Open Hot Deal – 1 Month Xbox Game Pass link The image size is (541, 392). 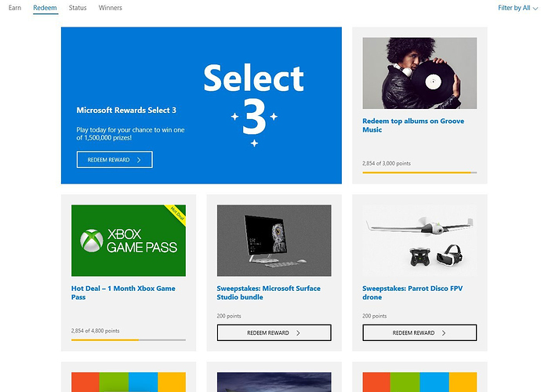coord(123,292)
